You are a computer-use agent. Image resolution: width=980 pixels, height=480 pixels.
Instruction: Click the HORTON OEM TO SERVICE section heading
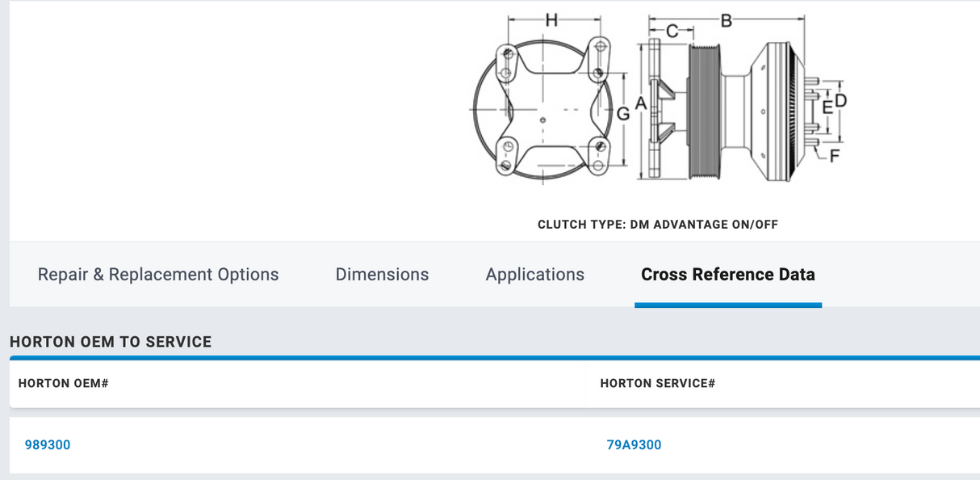pyautogui.click(x=110, y=342)
